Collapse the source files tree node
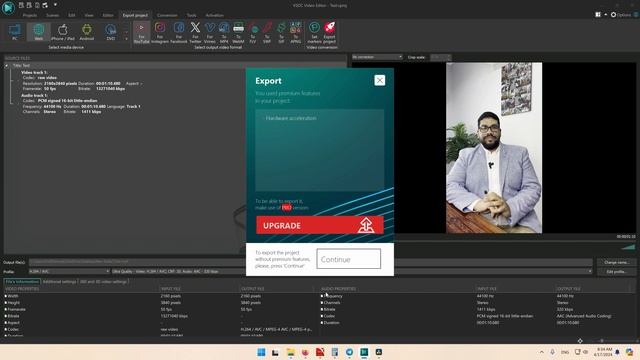 pos(7,66)
